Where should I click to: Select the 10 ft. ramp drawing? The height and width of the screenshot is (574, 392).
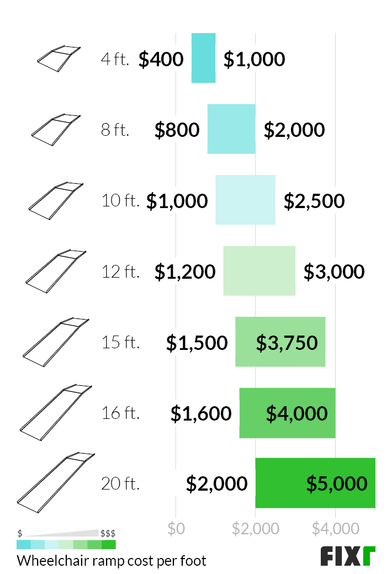[x=56, y=200]
